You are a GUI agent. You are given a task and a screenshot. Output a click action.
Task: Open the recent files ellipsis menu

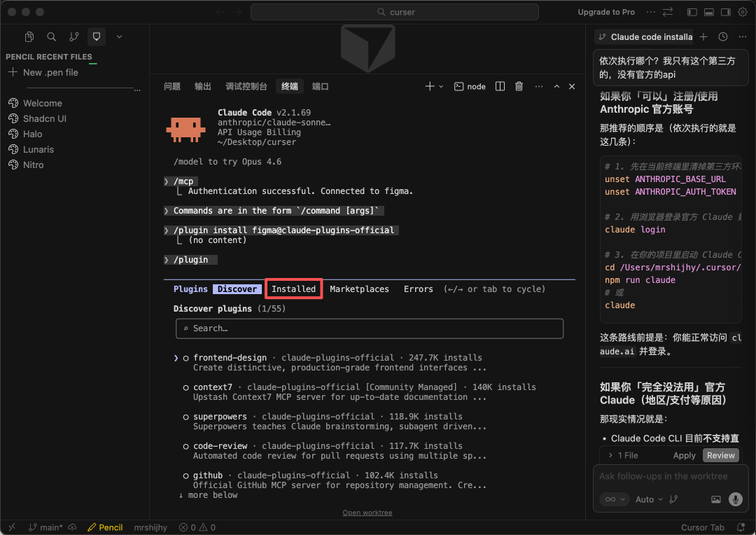pos(137,90)
